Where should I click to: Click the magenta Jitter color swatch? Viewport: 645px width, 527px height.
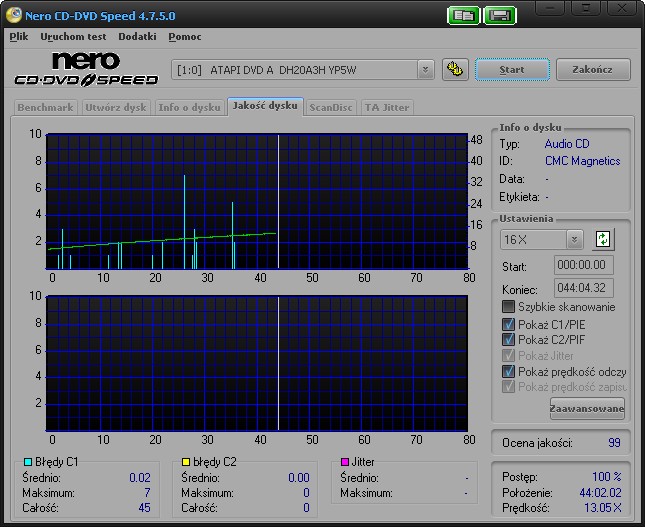345,462
